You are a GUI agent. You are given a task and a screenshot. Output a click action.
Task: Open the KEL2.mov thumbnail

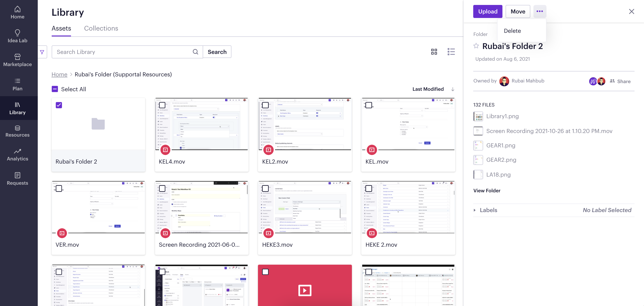tap(305, 124)
